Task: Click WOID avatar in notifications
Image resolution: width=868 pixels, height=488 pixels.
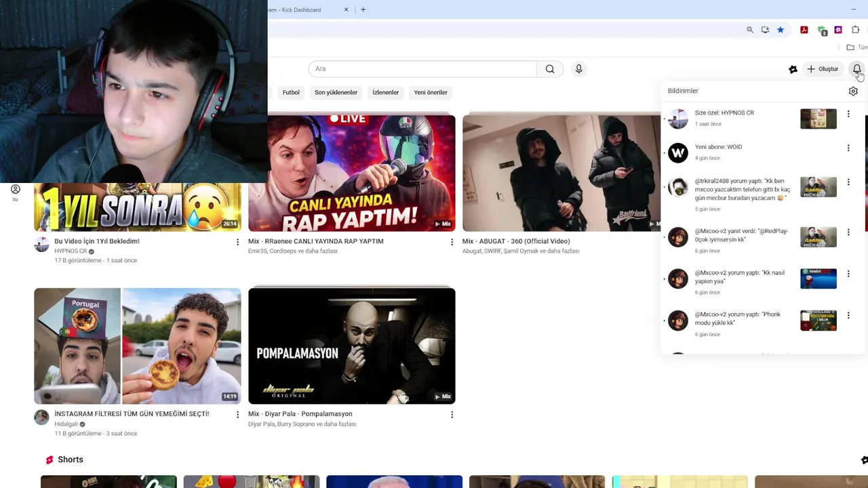Action: (x=677, y=152)
